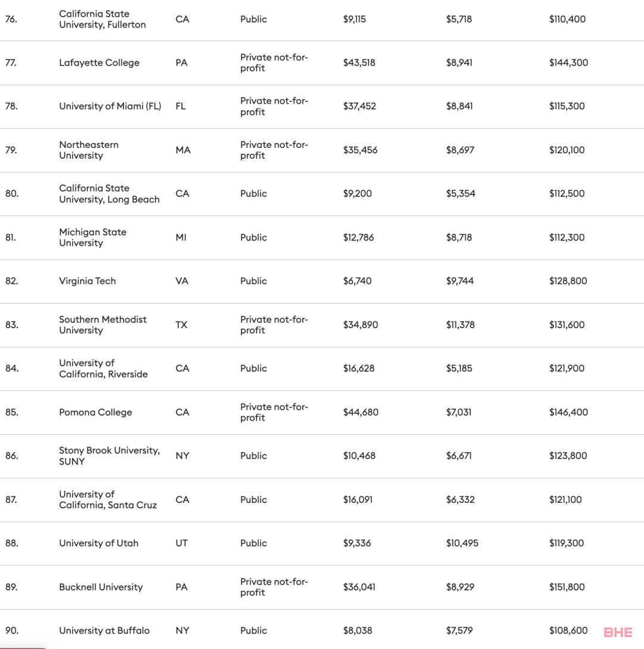Click Lafayette College school name
Image resolution: width=644 pixels, height=649 pixels.
tap(100, 63)
